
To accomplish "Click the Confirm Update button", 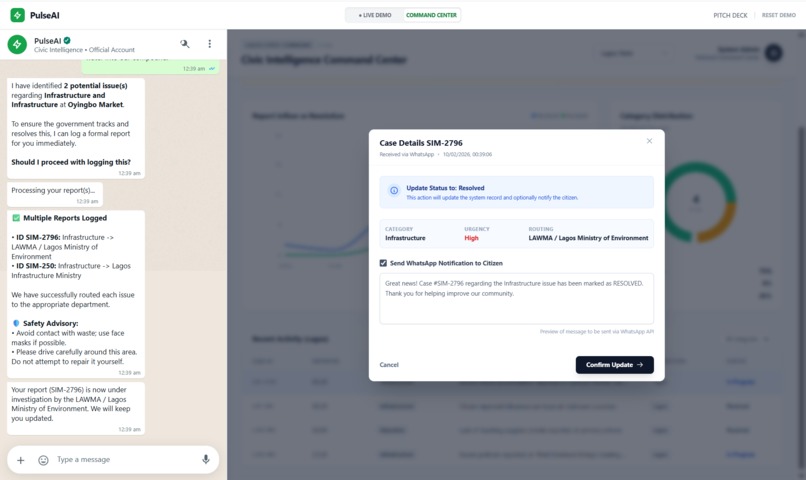I will point(614,365).
